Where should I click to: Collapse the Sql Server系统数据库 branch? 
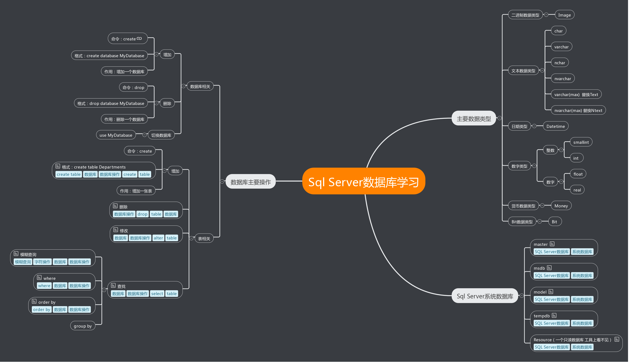(522, 296)
